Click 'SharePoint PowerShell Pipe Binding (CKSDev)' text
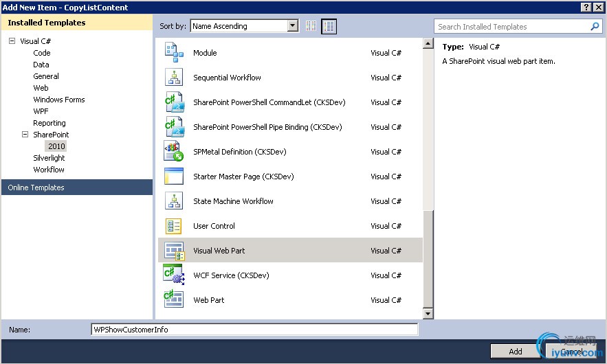 267,127
